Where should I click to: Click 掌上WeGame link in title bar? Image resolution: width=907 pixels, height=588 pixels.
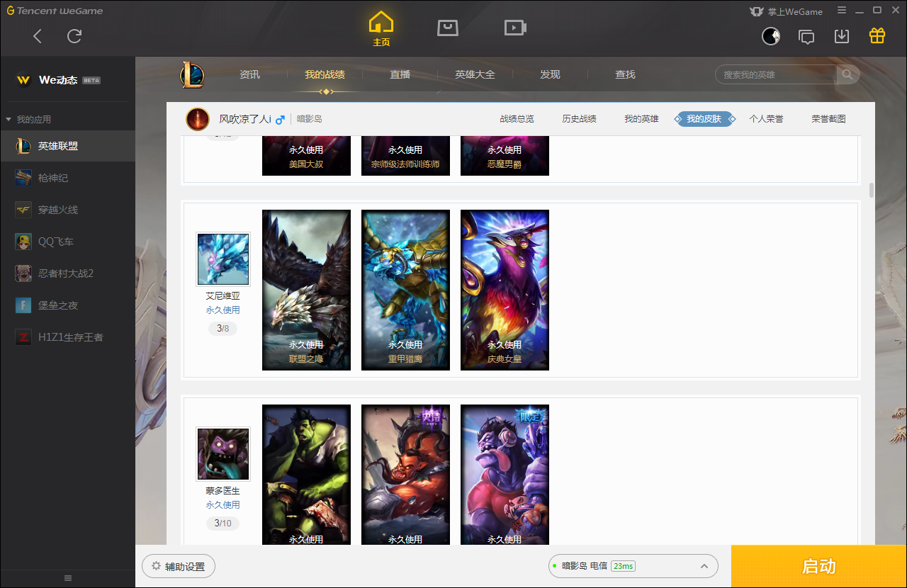[x=787, y=11]
